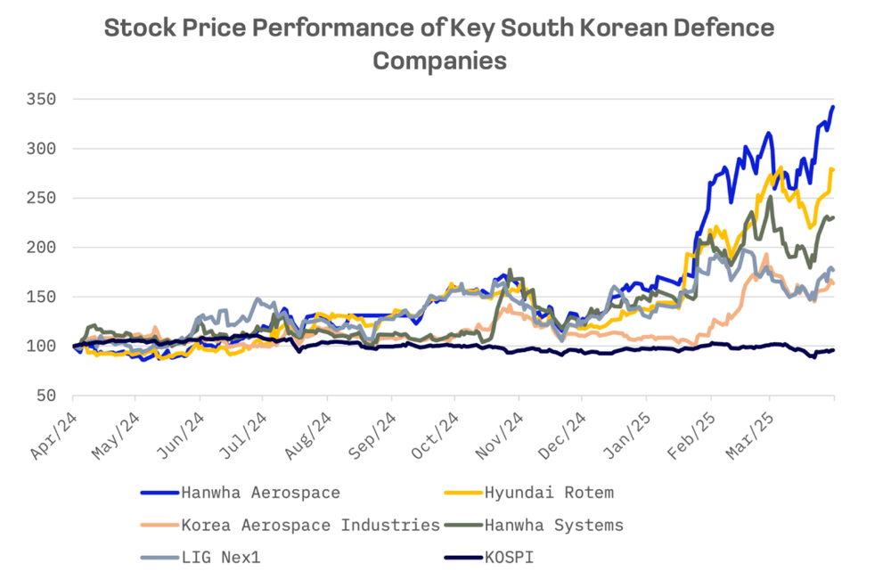Toggle the Hanwha Systems legend label

pos(553,526)
